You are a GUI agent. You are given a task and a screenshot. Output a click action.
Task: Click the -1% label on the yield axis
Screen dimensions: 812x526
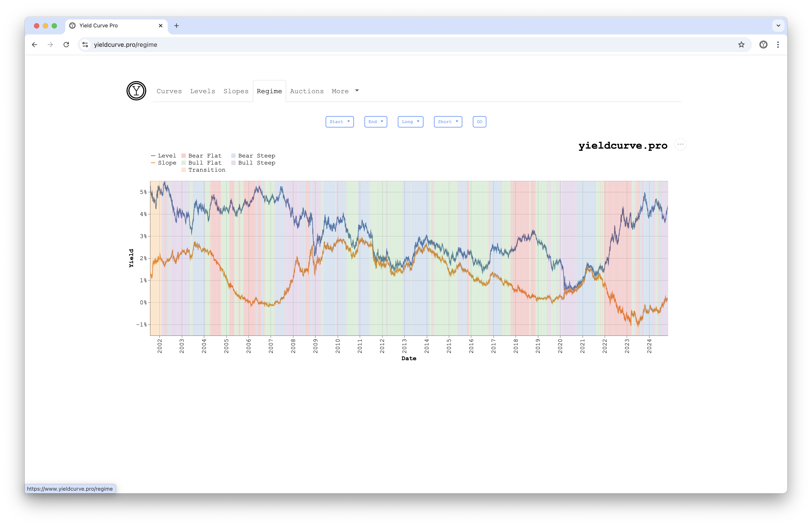click(142, 325)
